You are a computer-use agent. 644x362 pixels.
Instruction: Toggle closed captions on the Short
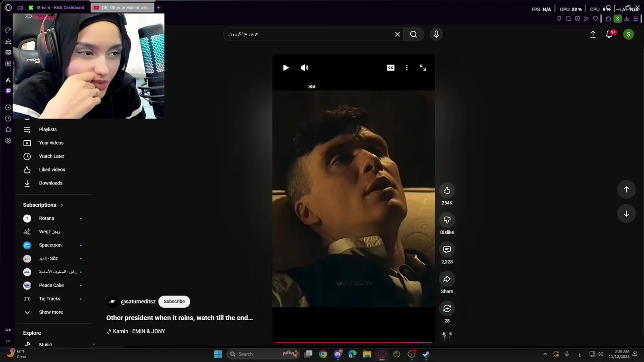(390, 68)
